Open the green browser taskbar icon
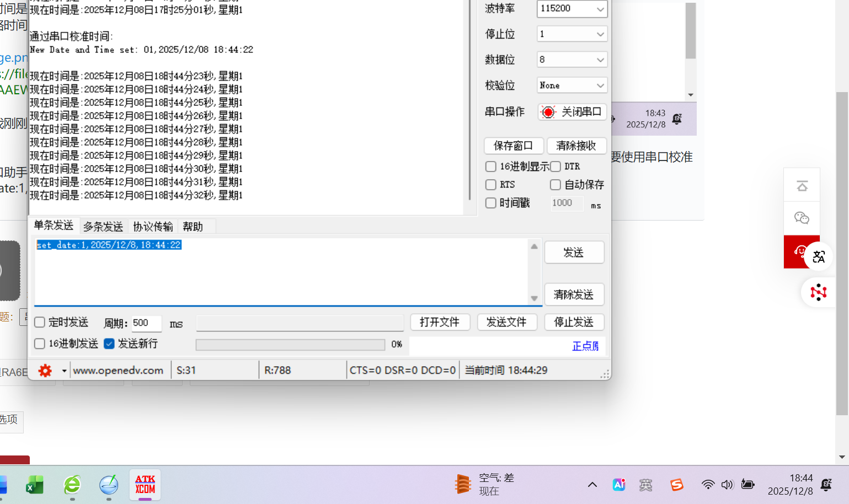 pyautogui.click(x=72, y=485)
